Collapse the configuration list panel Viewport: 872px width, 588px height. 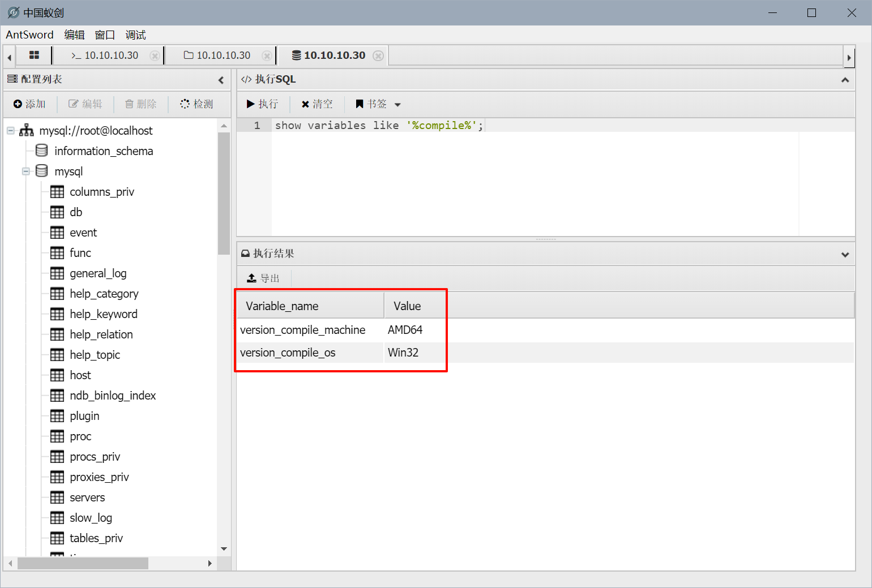point(221,80)
